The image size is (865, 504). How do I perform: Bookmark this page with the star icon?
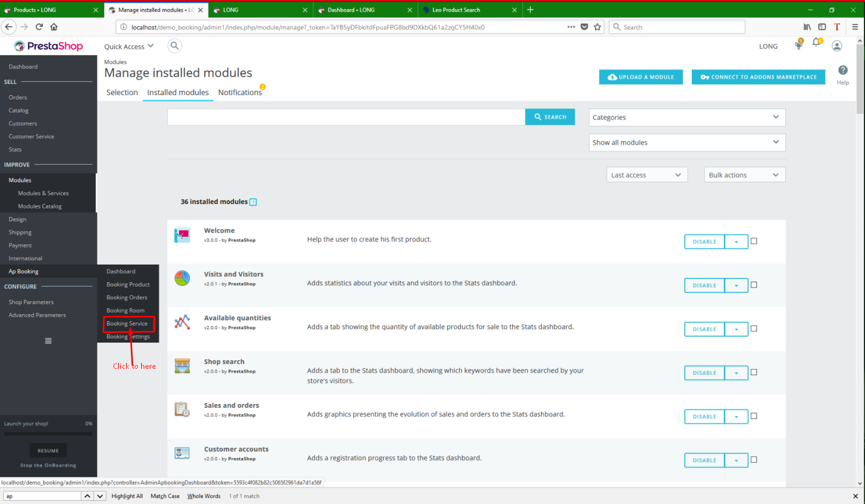pyautogui.click(x=597, y=27)
